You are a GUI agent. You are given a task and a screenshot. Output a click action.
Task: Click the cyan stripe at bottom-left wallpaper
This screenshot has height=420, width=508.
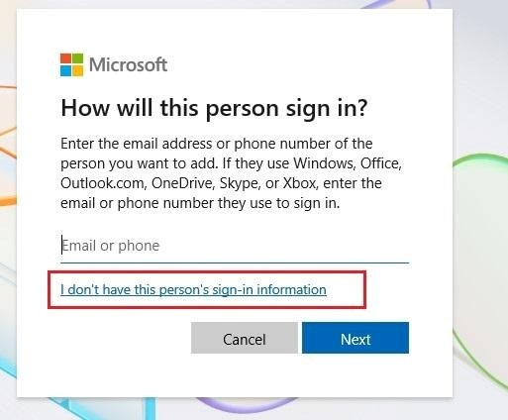point(151,408)
